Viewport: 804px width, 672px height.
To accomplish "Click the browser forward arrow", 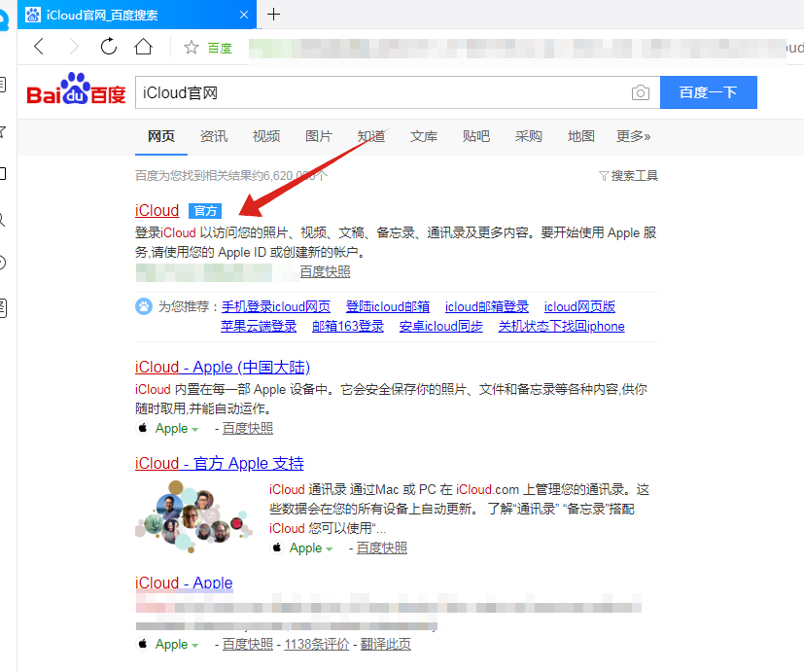I will point(74,47).
